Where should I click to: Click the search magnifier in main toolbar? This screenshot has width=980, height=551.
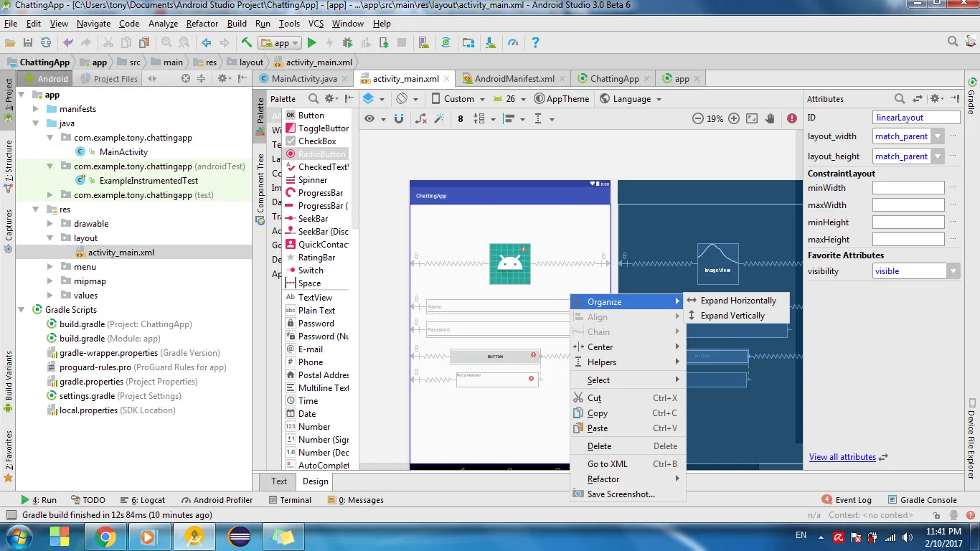(x=952, y=42)
